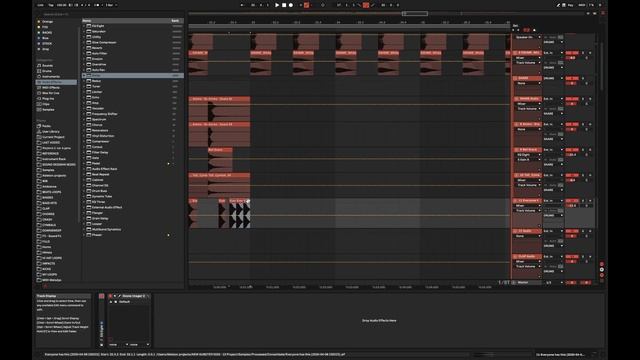Viewport: 640px width, 360px height.
Task: Expand the Reverb device presets
Action: (x=84, y=48)
